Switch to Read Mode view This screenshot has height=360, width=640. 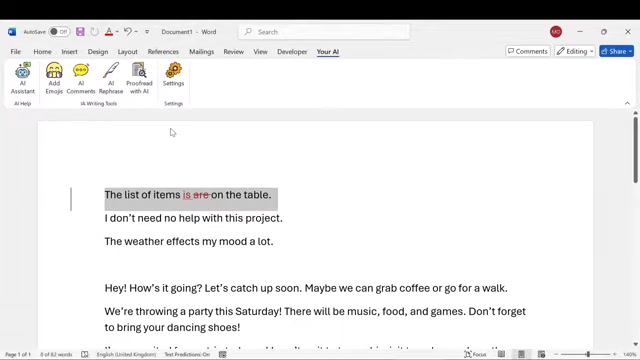[x=501, y=354]
